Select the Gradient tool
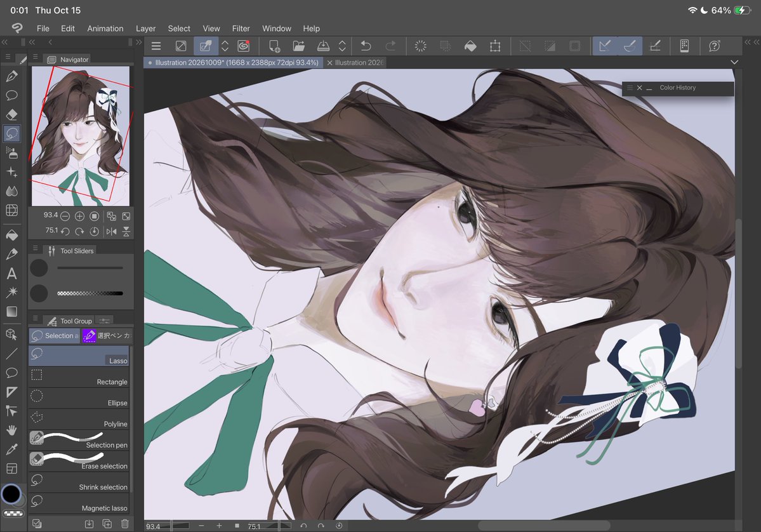The height and width of the screenshot is (532, 761). (x=11, y=312)
